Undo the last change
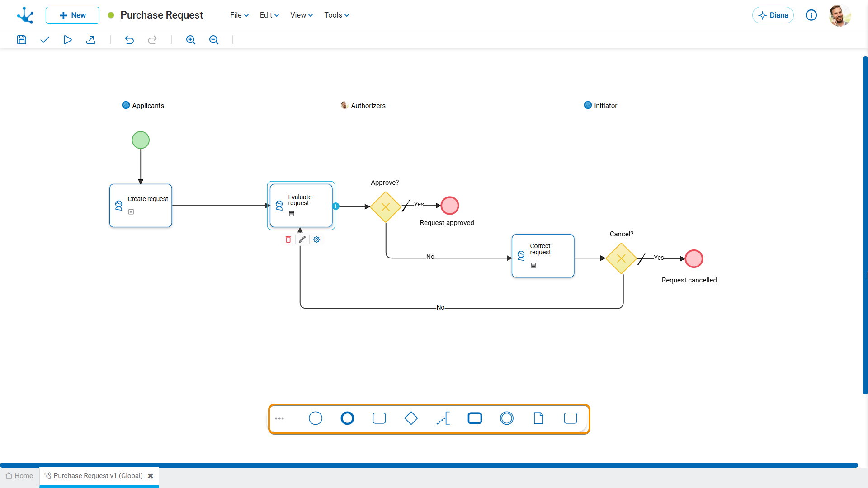This screenshot has height=488, width=868. point(129,40)
